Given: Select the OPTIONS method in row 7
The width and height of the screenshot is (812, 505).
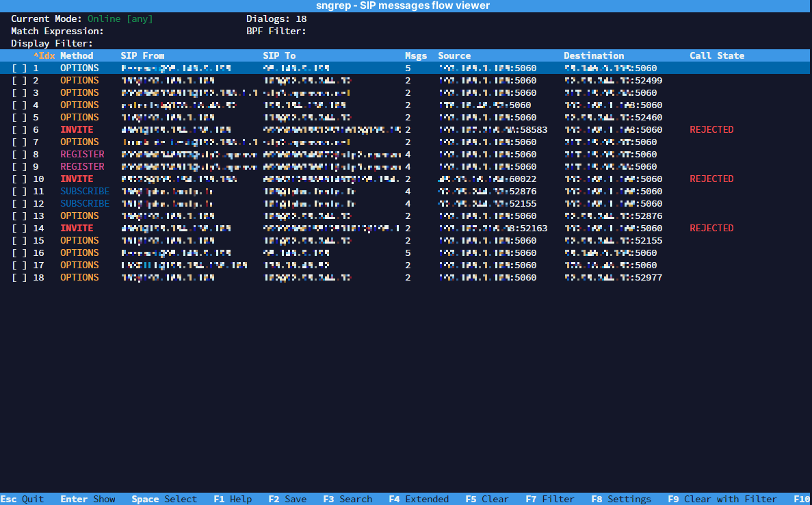Looking at the screenshot, I should [x=79, y=142].
